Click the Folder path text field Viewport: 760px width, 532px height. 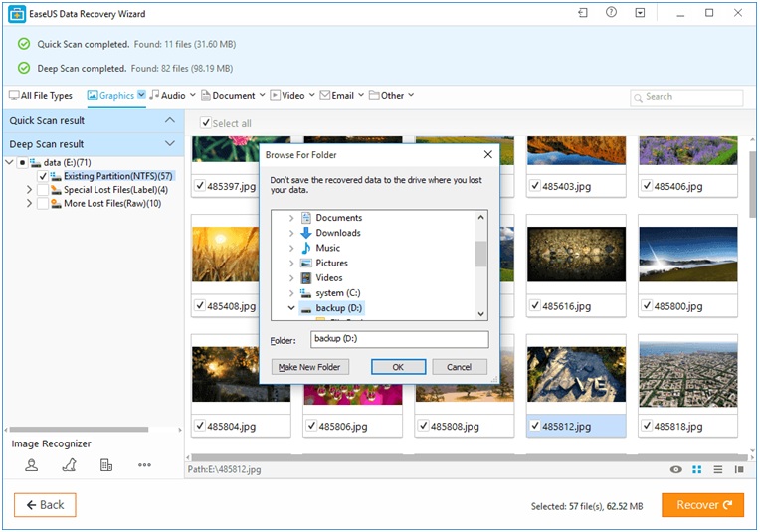pyautogui.click(x=399, y=340)
